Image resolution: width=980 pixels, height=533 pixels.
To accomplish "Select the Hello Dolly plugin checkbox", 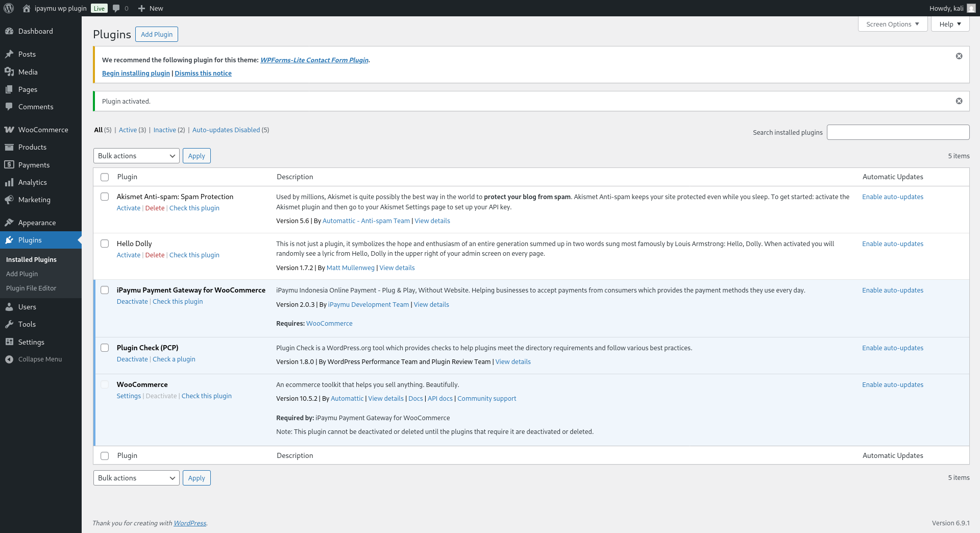I will [x=105, y=244].
